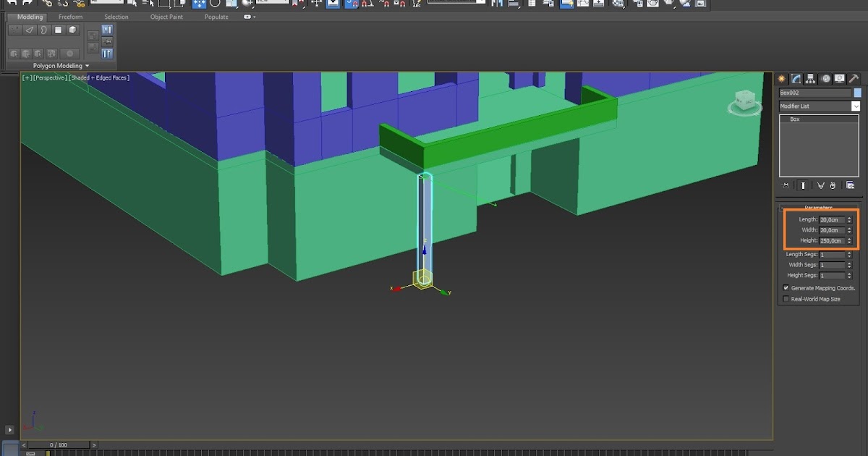Toggle Show End Result in modifier stack
Screen dimensions: 868x456
(802, 185)
